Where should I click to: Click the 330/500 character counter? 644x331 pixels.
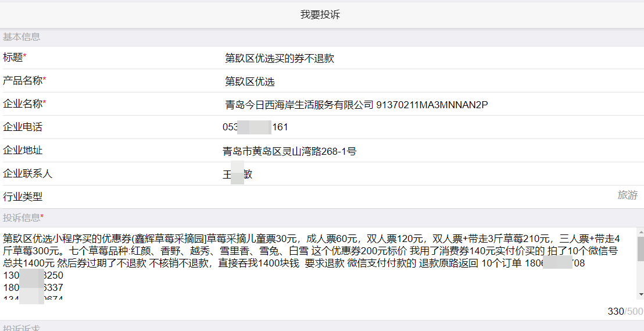click(x=625, y=311)
